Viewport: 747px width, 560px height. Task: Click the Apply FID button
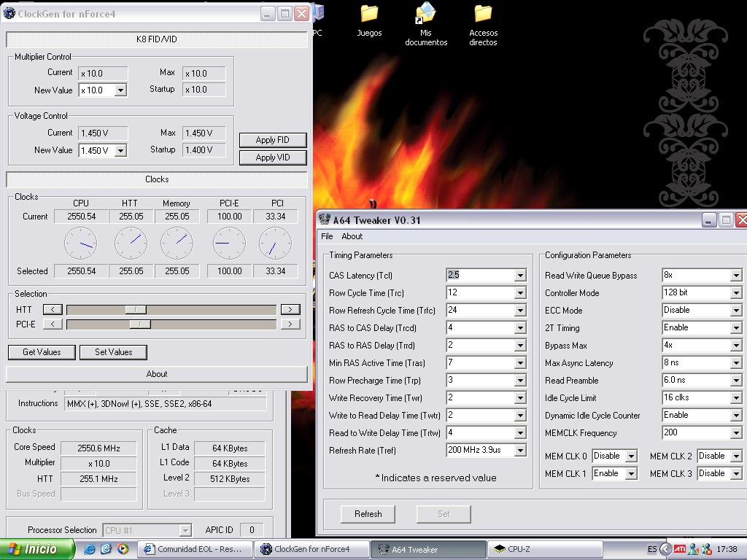pyautogui.click(x=273, y=140)
